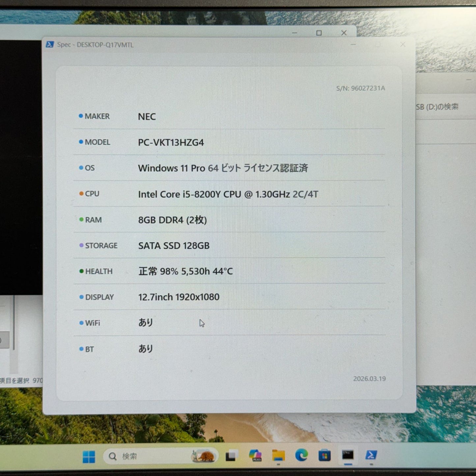Switch to the terminal window in taskbar

click(348, 455)
